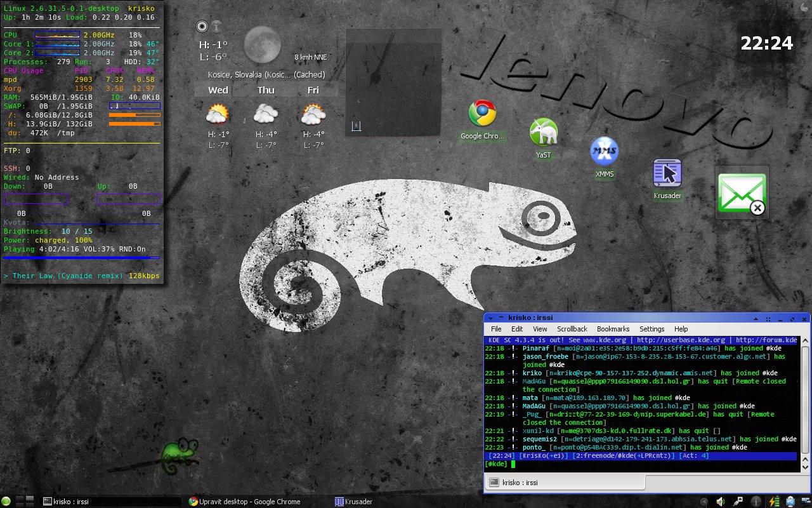Click the irssi status bar '[Act: 4]'
The width and height of the screenshot is (812, 508).
(693, 455)
